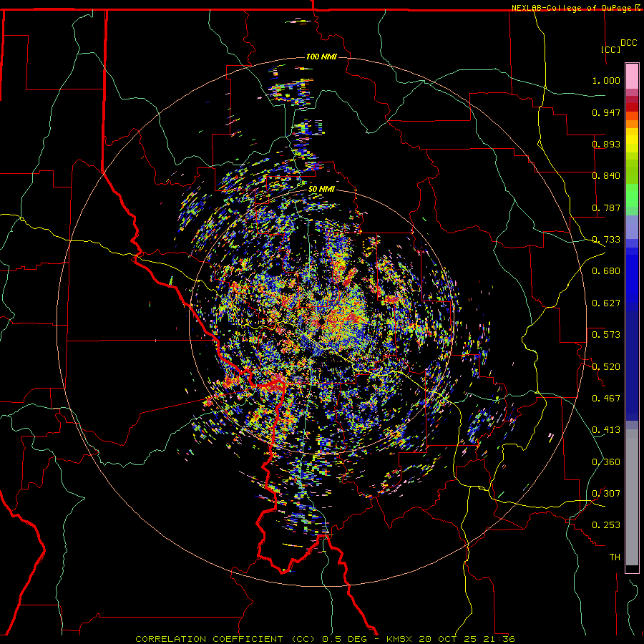Image resolution: width=644 pixels, height=644 pixels.
Task: Click the DCC legend heading
Action: coord(628,43)
